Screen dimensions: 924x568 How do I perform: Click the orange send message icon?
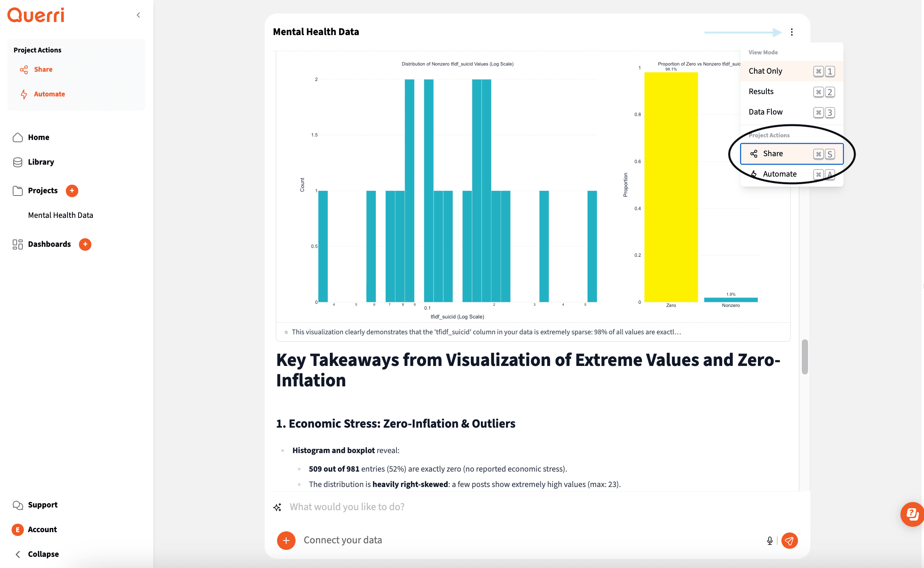pyautogui.click(x=789, y=540)
